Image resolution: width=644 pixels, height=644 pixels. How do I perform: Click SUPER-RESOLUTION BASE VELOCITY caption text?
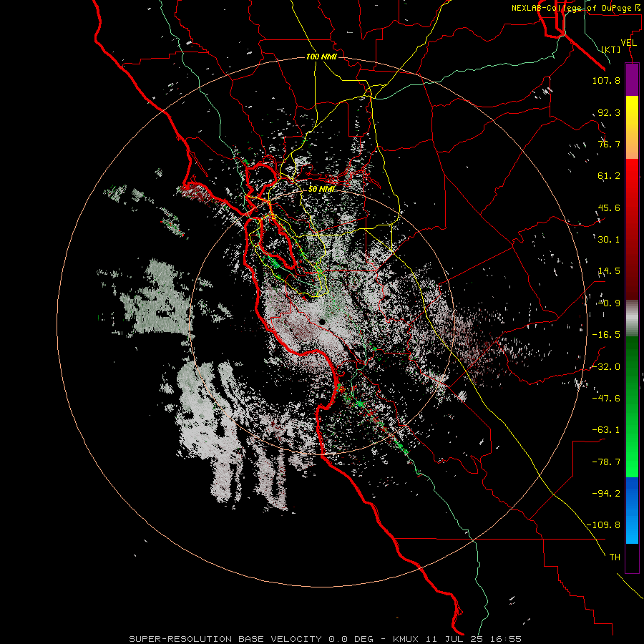tap(225, 639)
